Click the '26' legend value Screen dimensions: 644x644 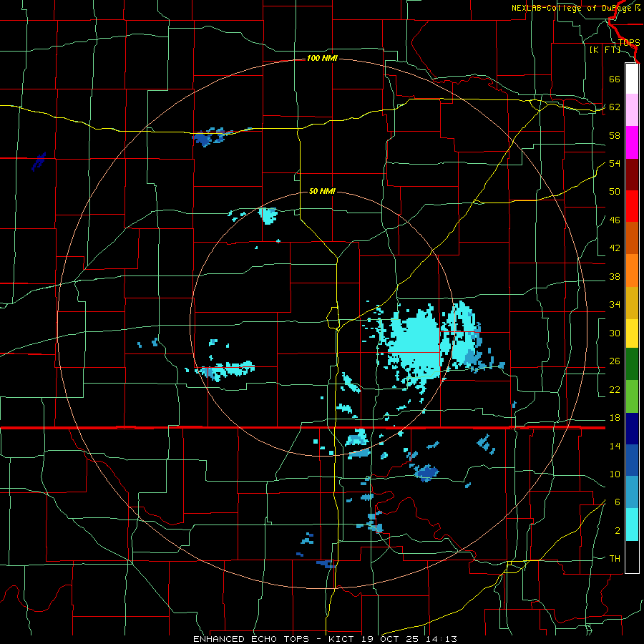click(615, 361)
